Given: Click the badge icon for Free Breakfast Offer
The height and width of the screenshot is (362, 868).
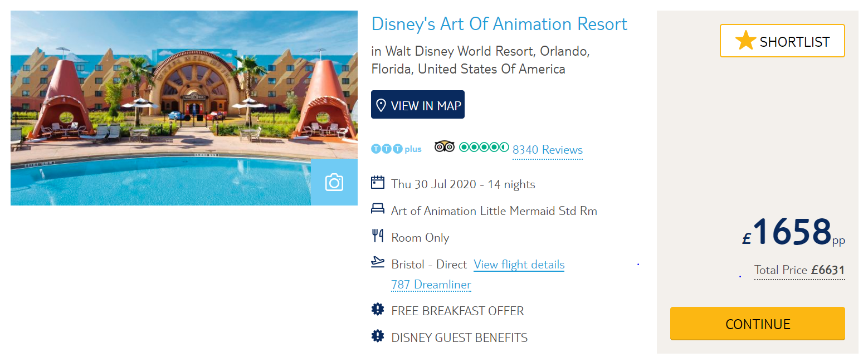Looking at the screenshot, I should (378, 309).
